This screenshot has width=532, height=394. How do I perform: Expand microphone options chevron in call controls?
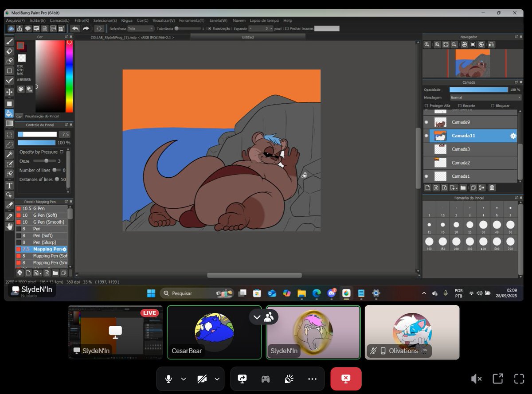tap(184, 379)
